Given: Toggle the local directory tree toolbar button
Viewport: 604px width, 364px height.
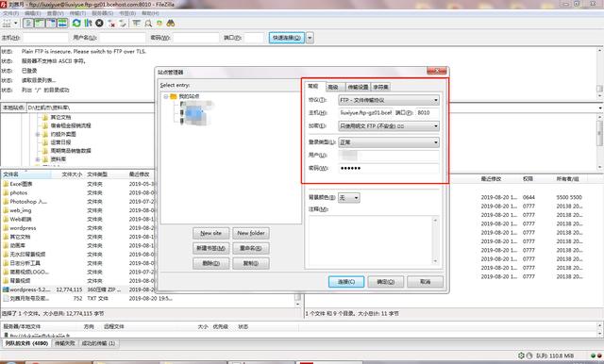Looking at the screenshot, I should tap(40, 24).
